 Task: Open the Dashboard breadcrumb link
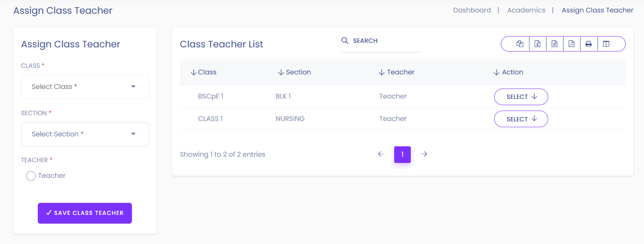pyautogui.click(x=472, y=10)
